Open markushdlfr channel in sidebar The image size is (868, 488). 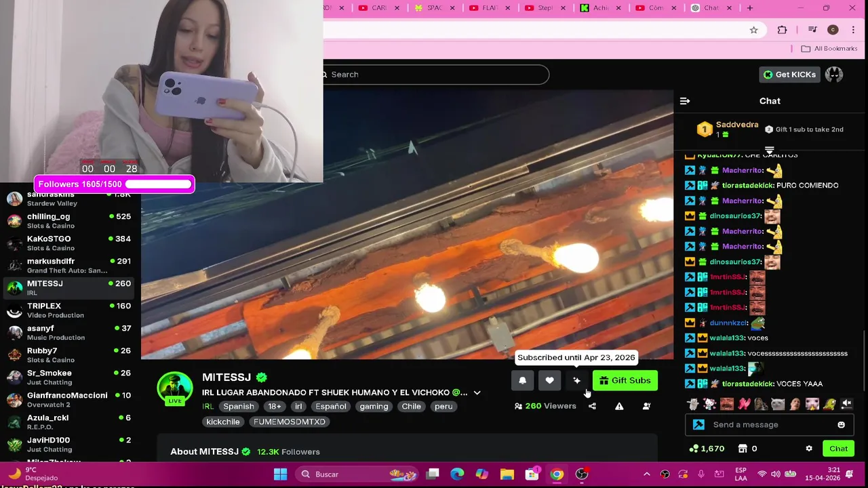click(68, 266)
